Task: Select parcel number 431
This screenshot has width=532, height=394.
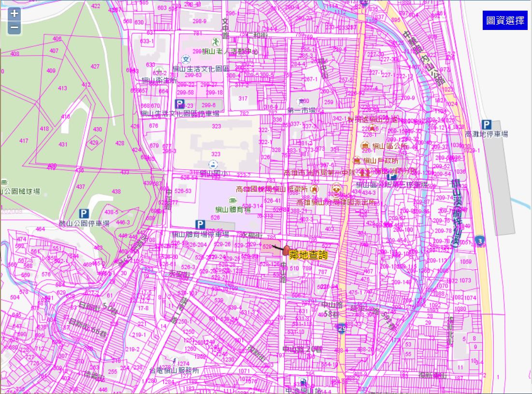Action: [63, 144]
